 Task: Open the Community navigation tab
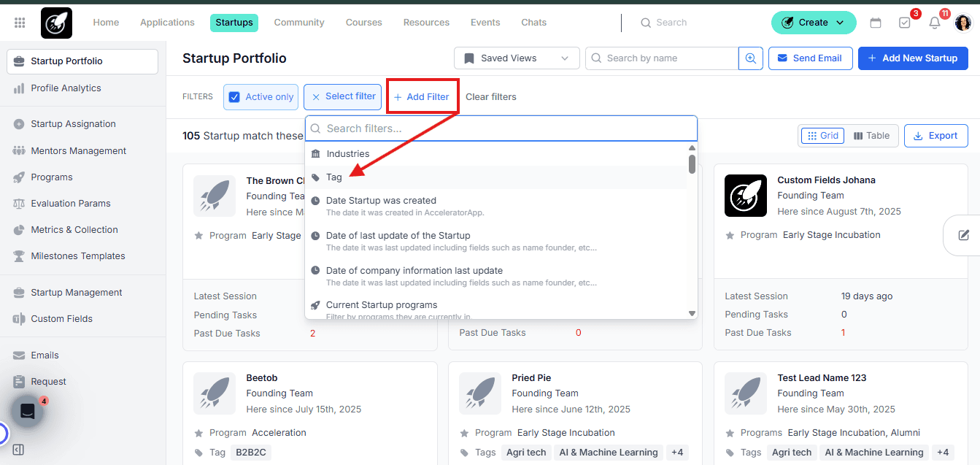click(x=299, y=23)
